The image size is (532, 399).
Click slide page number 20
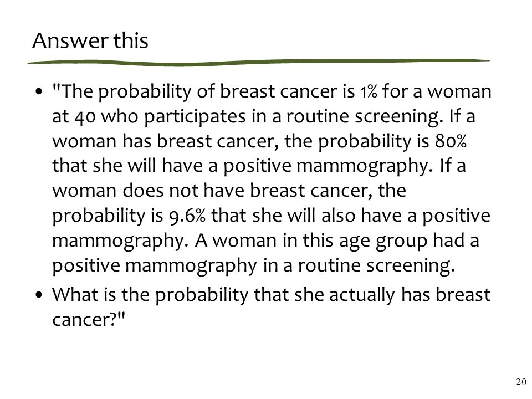click(521, 382)
